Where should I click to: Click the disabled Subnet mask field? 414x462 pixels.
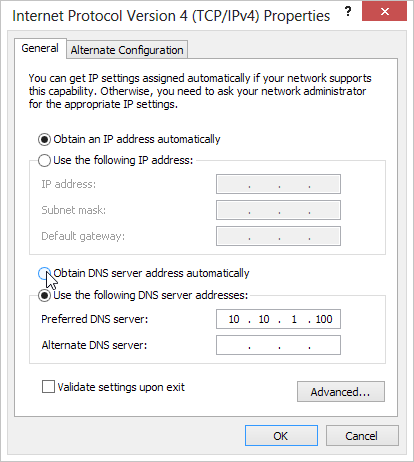click(x=278, y=210)
